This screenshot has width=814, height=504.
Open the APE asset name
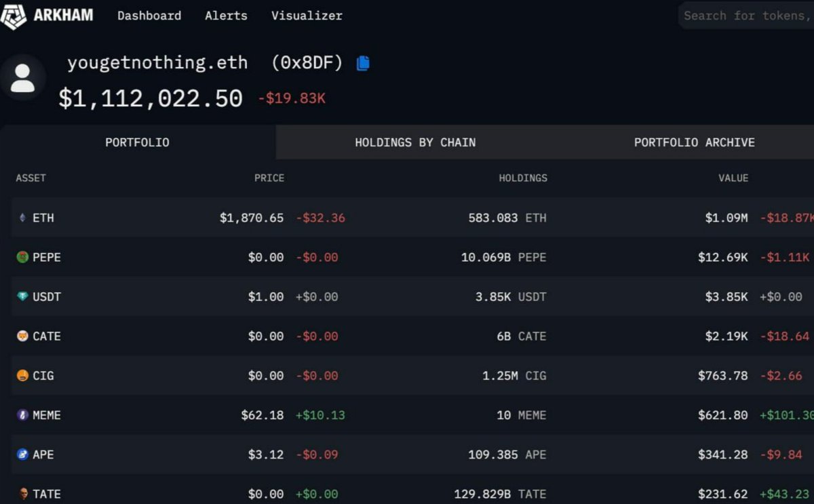coord(43,454)
